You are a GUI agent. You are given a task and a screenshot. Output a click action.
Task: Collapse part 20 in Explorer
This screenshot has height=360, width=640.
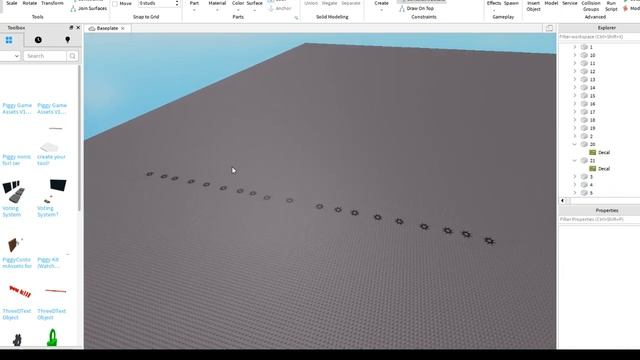pyautogui.click(x=575, y=144)
